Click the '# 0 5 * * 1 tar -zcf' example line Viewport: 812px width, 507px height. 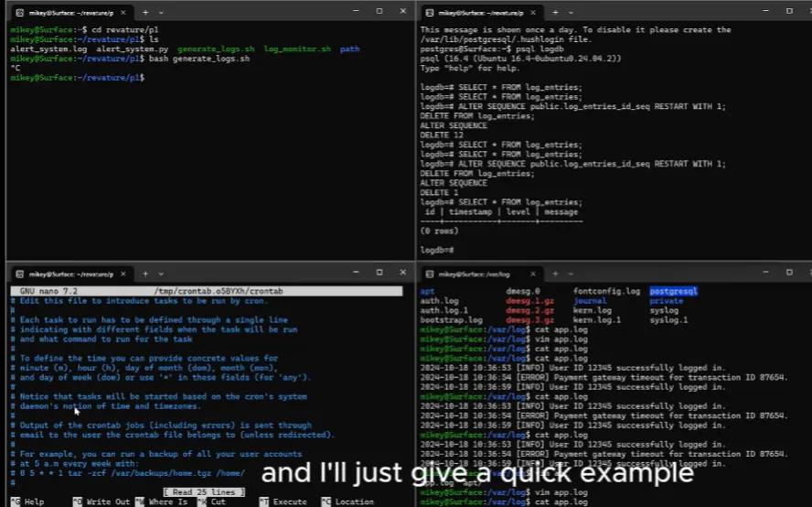[x=127, y=473]
